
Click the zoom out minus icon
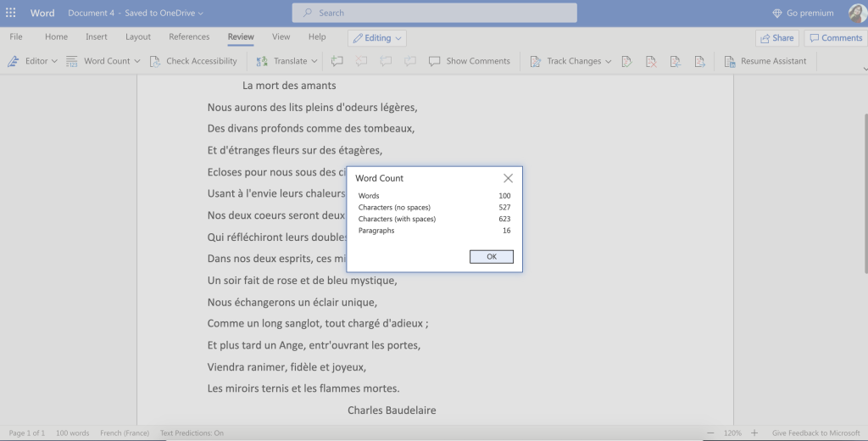pos(710,433)
